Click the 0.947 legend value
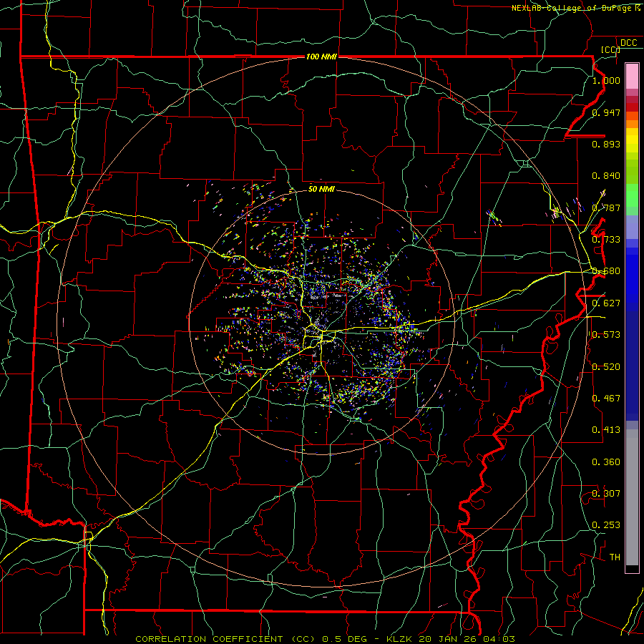Viewport: 644px width, 644px height. point(606,112)
